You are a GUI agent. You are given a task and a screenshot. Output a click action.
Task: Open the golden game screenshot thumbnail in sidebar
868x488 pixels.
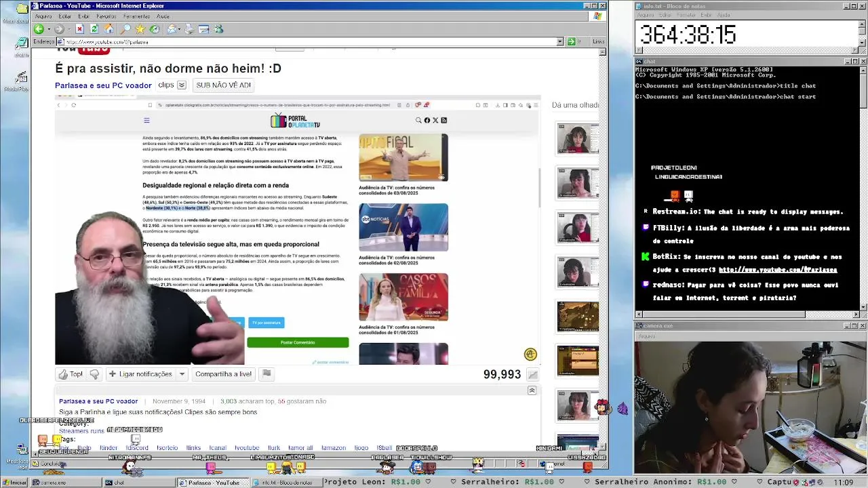578,316
